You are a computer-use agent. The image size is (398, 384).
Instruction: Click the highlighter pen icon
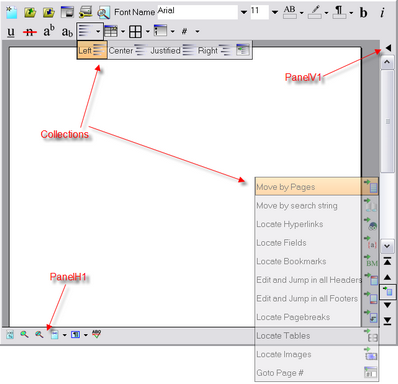(315, 12)
